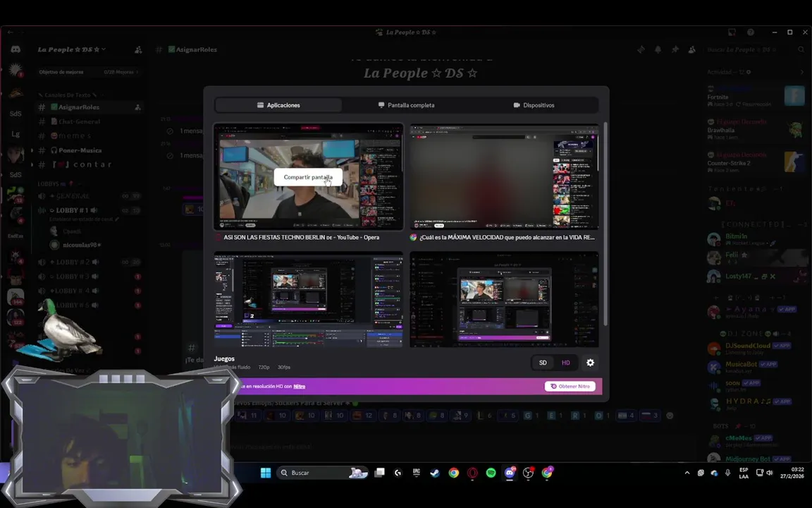812x508 pixels.
Task: Choose the OBS Studio window thumbnail
Action: point(308,300)
